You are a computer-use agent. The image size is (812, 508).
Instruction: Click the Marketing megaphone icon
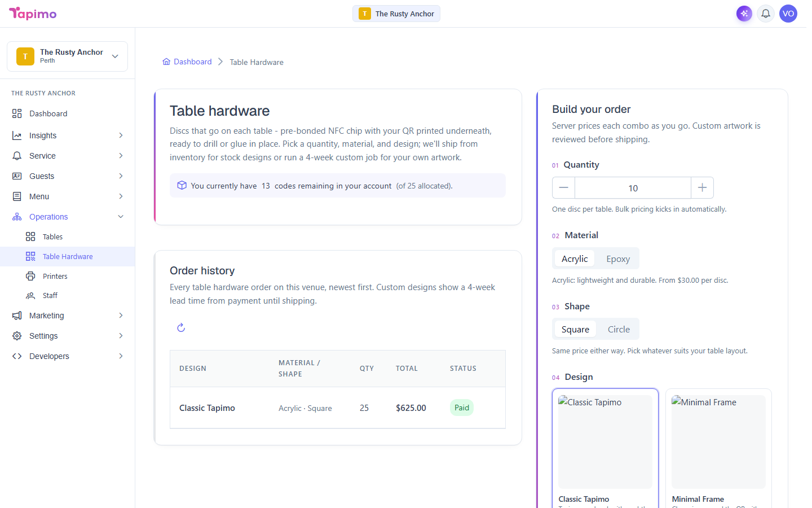[x=17, y=316]
